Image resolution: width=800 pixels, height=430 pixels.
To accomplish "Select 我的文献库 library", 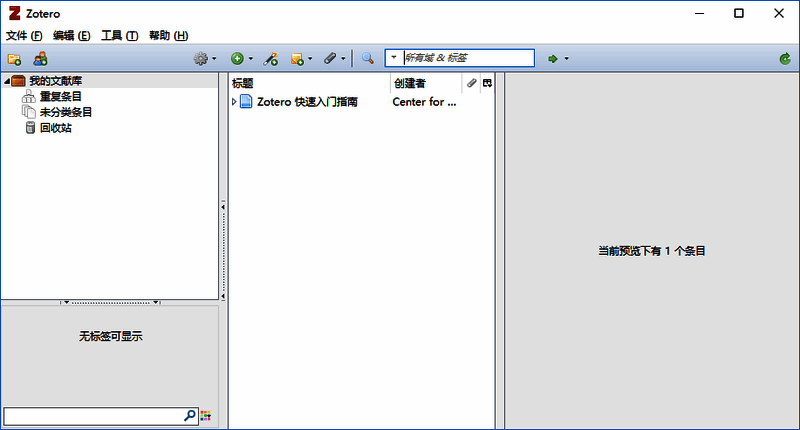I will 55,81.
